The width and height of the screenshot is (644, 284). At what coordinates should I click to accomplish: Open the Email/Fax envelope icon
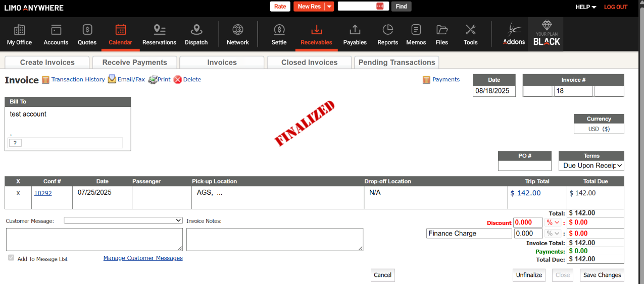(112, 79)
